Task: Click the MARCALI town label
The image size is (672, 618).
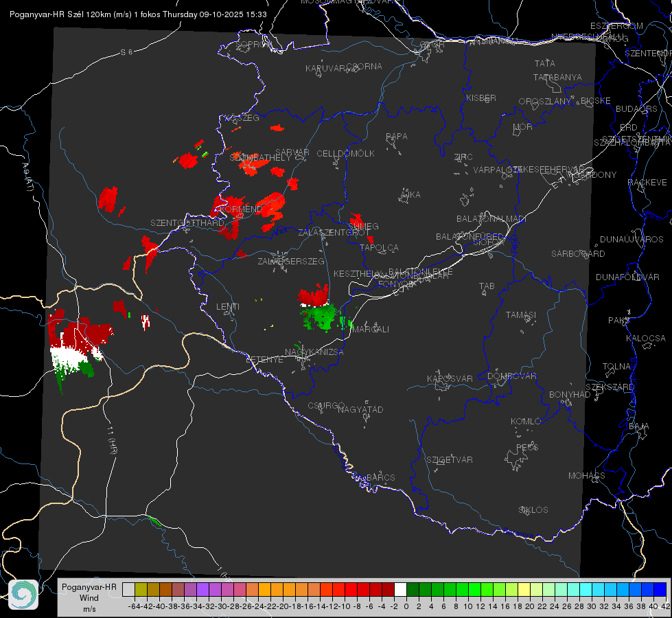Action: tap(371, 330)
